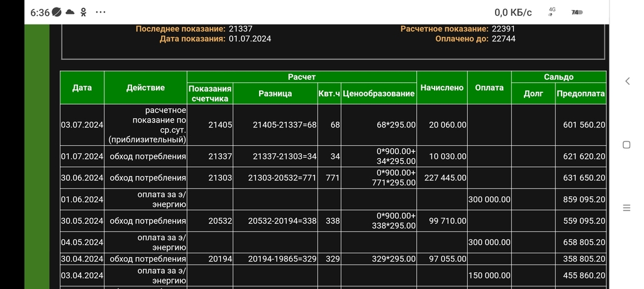Screen dimensions: 644x289
Task: Select the "Дата" column header
Action: (82, 87)
